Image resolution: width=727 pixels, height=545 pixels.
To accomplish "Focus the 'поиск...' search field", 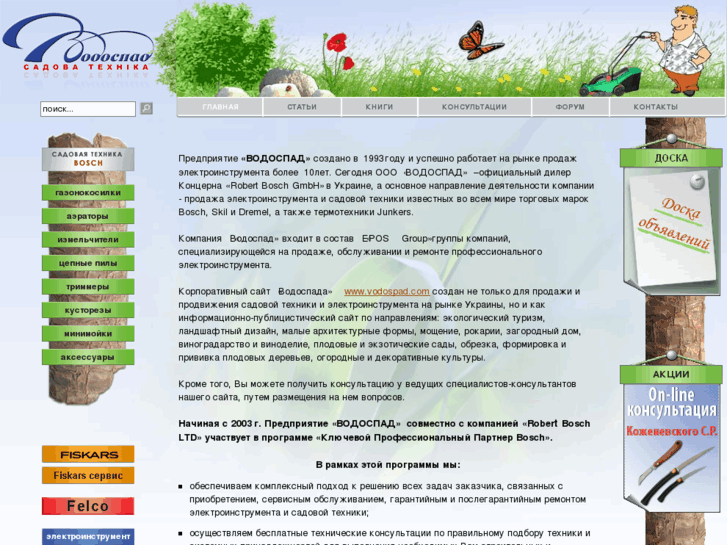I will coord(88,109).
